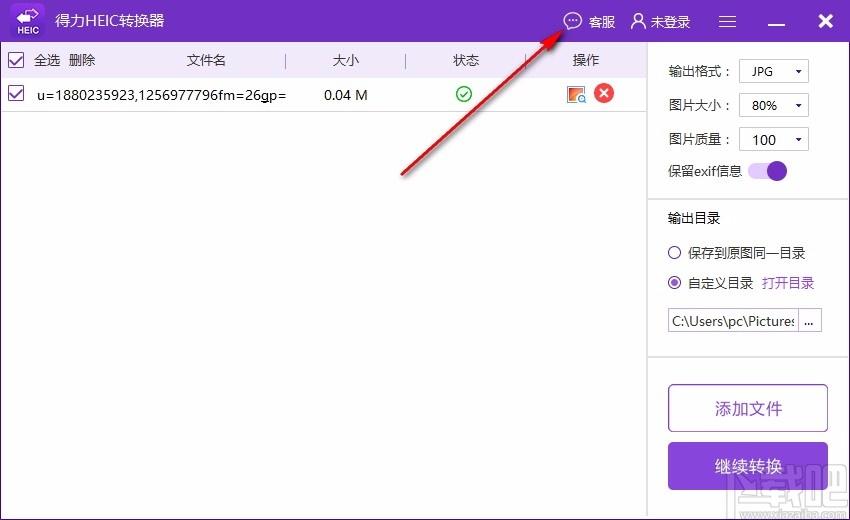
Task: Select 自定义目录 radio option
Action: click(674, 283)
